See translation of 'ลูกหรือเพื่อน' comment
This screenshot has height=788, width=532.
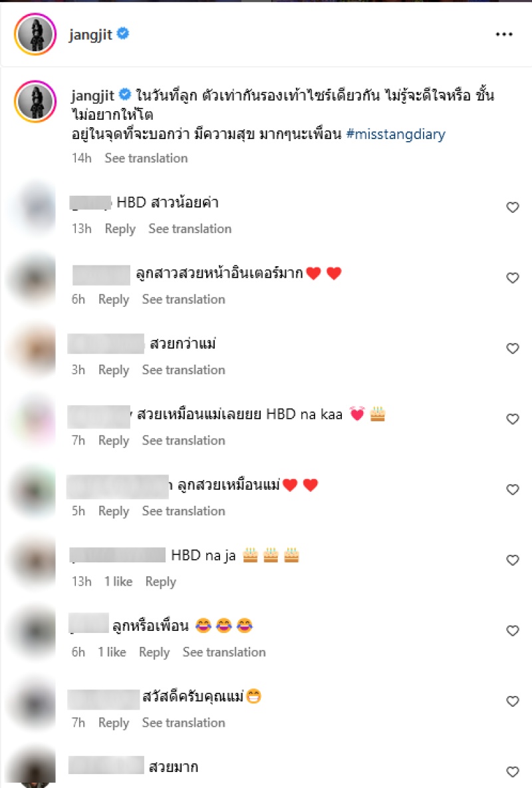tap(224, 652)
